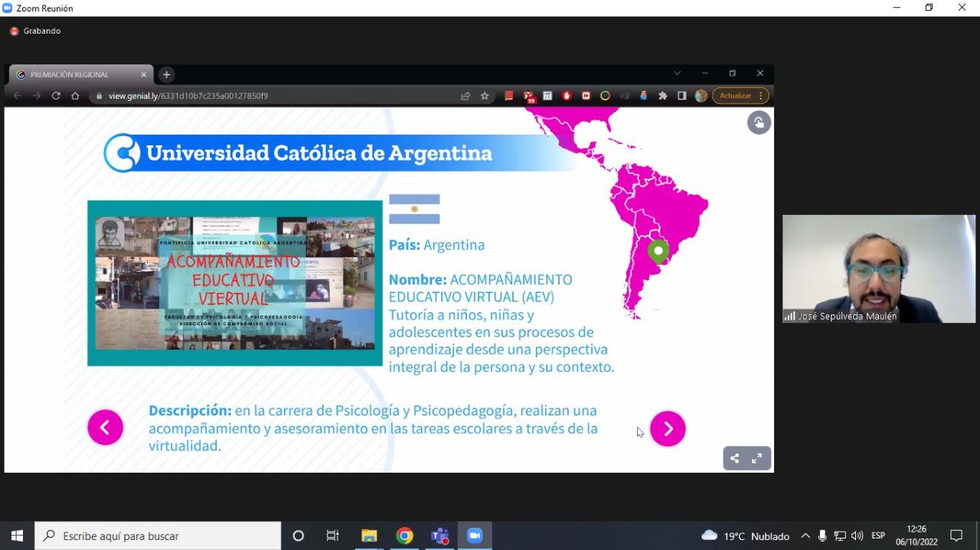Viewport: 980px width, 550px height.
Task: Open Task View on taskbar
Action: coord(332,535)
